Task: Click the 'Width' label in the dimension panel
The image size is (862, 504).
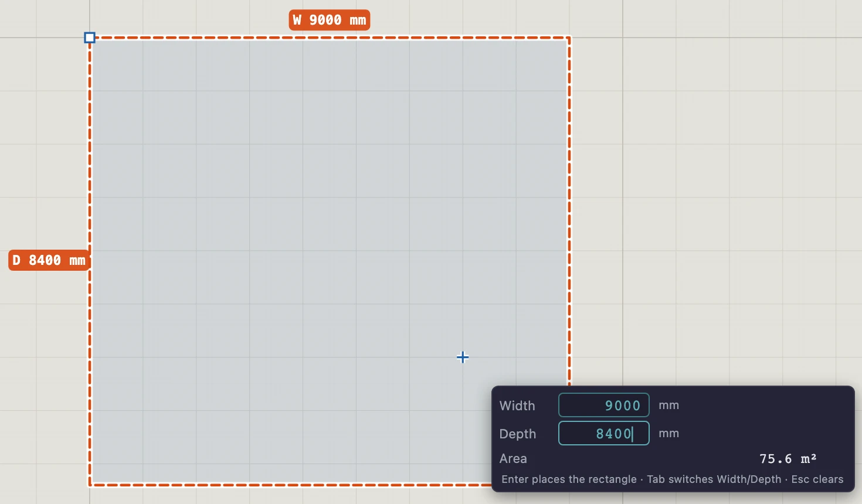Action: pos(517,406)
